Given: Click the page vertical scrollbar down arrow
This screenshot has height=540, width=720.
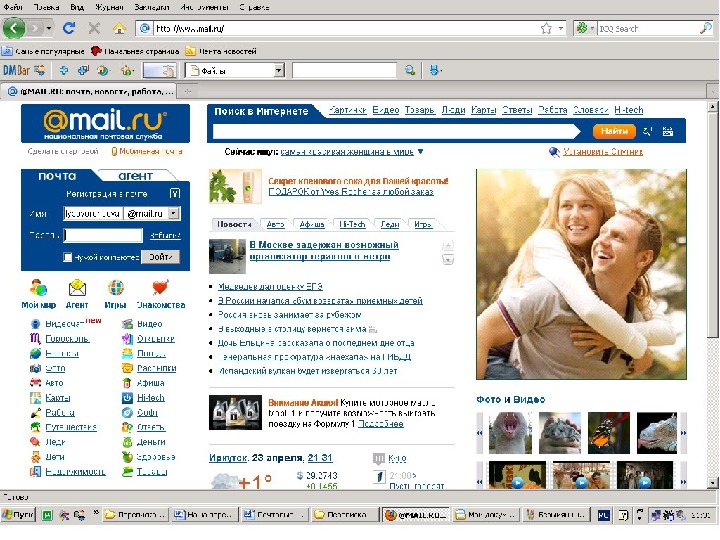Looking at the screenshot, I should 712,483.
